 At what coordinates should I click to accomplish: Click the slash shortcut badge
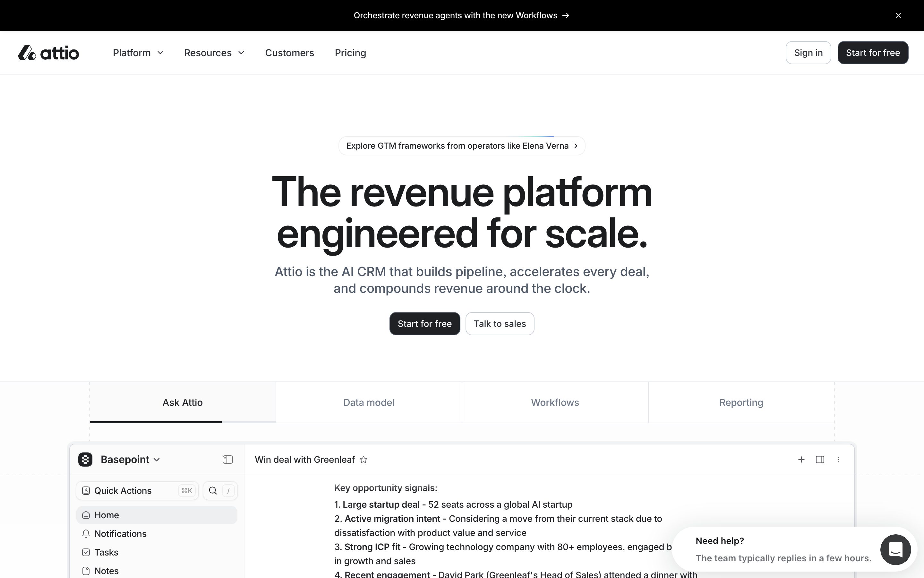pos(228,490)
